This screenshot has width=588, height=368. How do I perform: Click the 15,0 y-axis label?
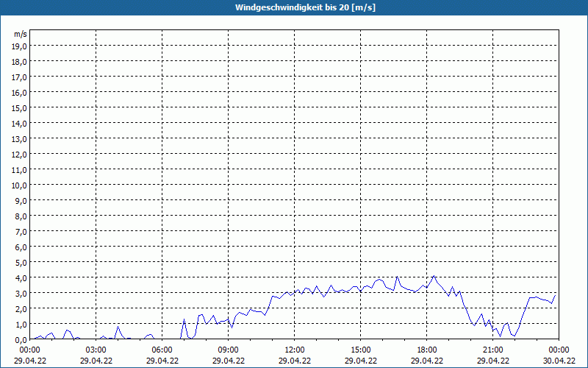(21, 108)
